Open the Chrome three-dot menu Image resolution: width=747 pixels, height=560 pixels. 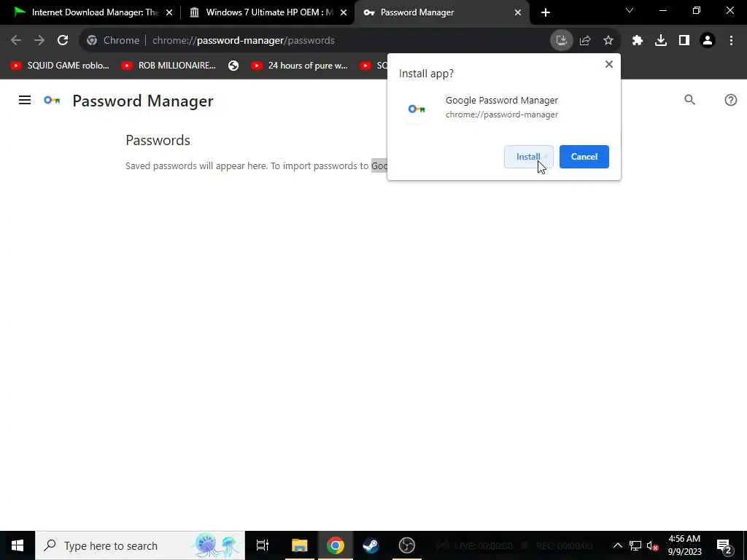[x=731, y=41]
